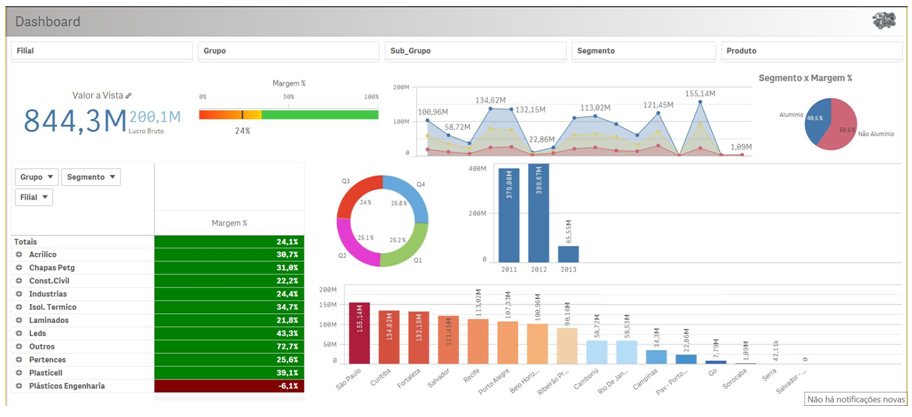Expand the Isol. Termico row

tap(19, 307)
